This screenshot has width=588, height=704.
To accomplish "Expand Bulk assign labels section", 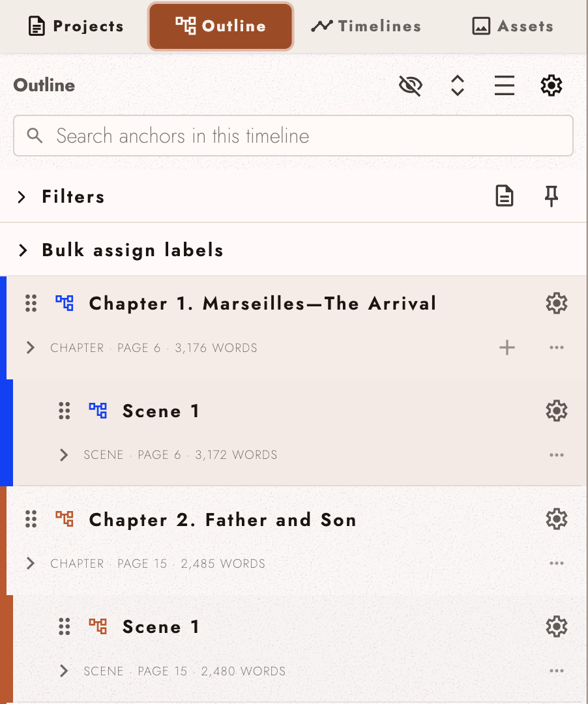I will click(x=23, y=250).
